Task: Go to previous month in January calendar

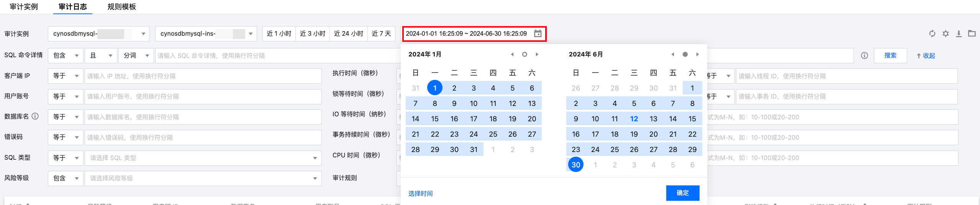Action: 512,55
